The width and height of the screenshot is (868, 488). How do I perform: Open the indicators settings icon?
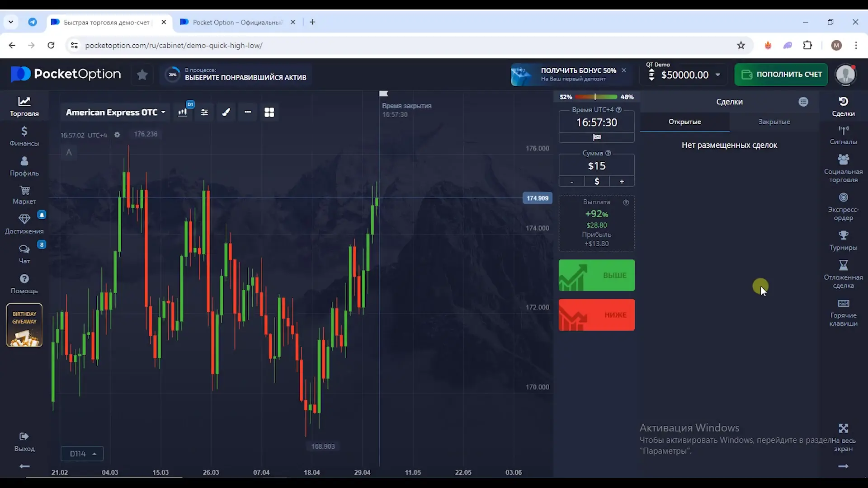pos(204,112)
